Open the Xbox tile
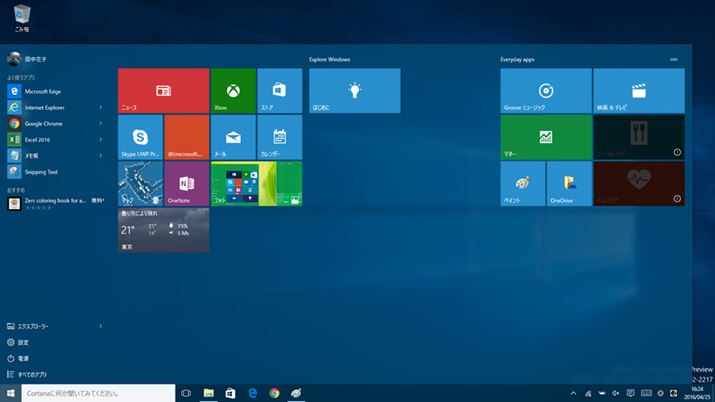715x402 pixels. pos(233,91)
